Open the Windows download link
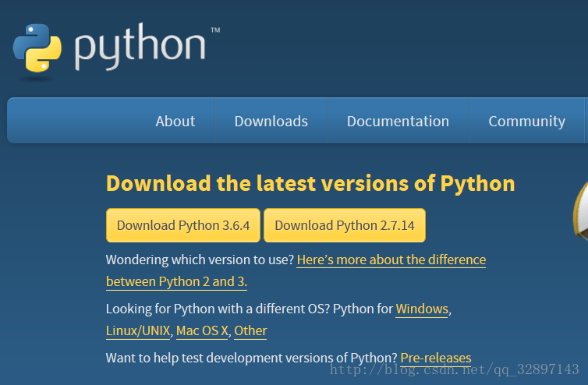This screenshot has width=588, height=385. pyautogui.click(x=422, y=309)
